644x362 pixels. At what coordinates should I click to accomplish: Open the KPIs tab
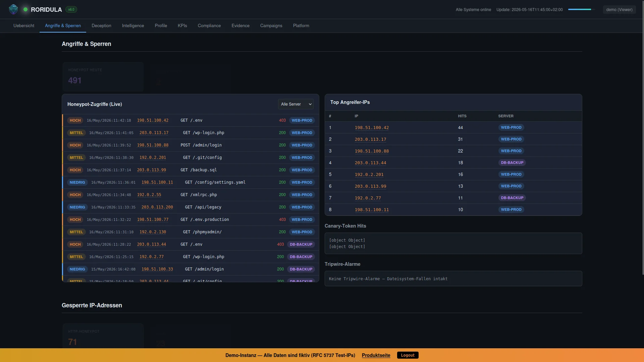182,26
